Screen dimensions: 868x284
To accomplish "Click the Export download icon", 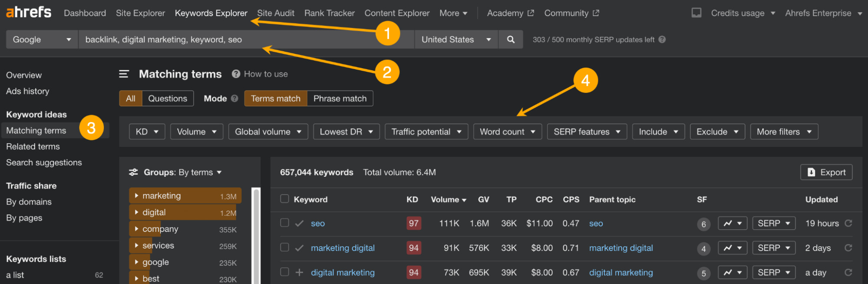I will point(811,172).
